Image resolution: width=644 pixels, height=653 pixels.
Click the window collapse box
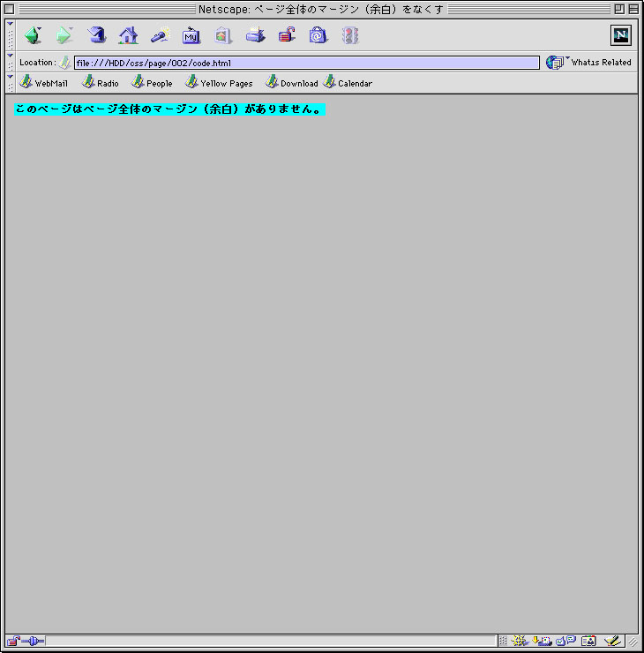[633, 9]
